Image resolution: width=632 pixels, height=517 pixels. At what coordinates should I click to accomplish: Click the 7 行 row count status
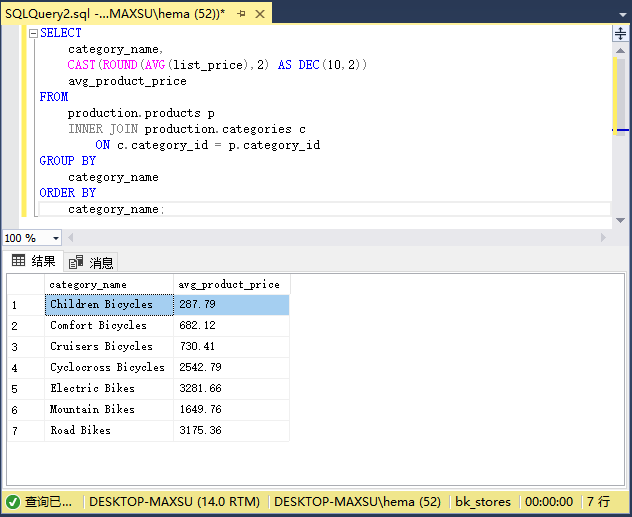pyautogui.click(x=599, y=502)
